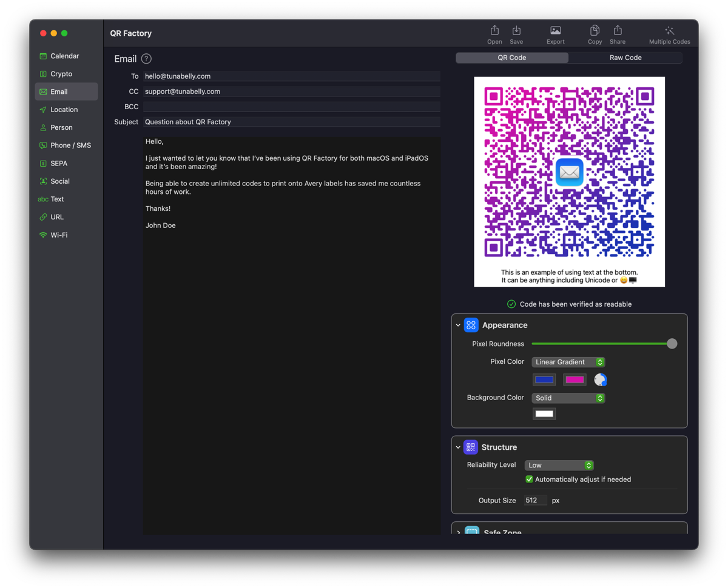Click the Copy toolbar icon
Viewport: 728px width, 588px height.
click(x=595, y=30)
